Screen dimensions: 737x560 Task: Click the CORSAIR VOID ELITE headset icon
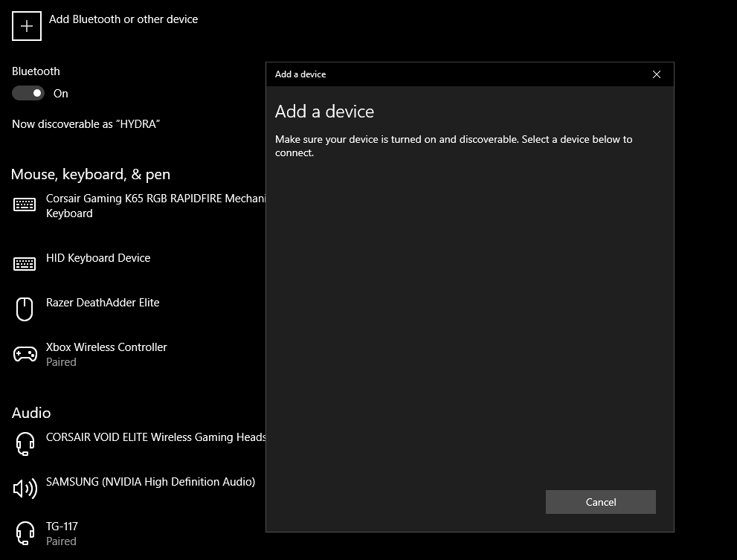click(x=25, y=444)
